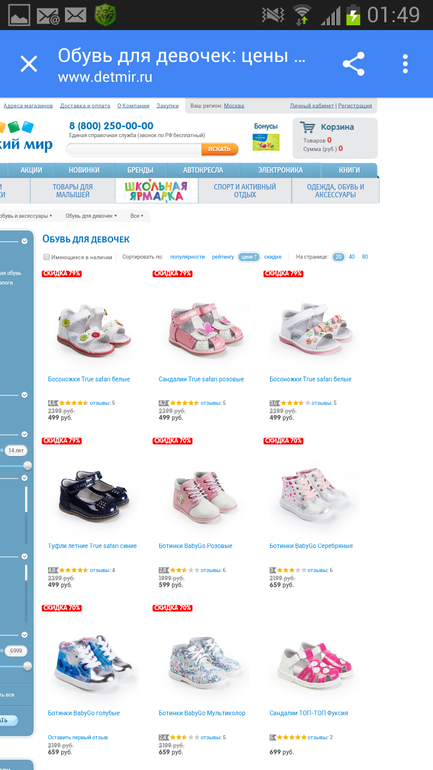Expand the Обувь для девочек breadcrumb dropdown

point(91,216)
